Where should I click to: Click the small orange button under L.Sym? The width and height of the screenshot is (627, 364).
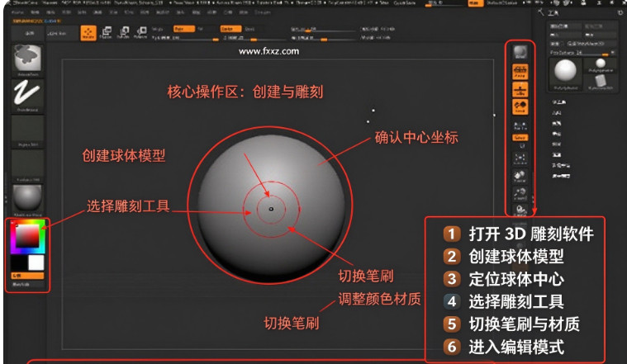pyautogui.click(x=520, y=138)
